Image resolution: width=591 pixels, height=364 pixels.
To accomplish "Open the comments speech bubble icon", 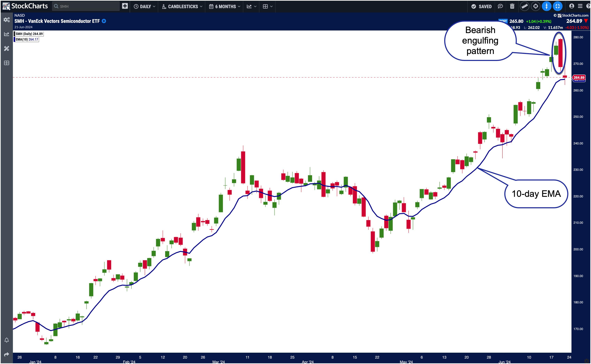I will pyautogui.click(x=500, y=6).
